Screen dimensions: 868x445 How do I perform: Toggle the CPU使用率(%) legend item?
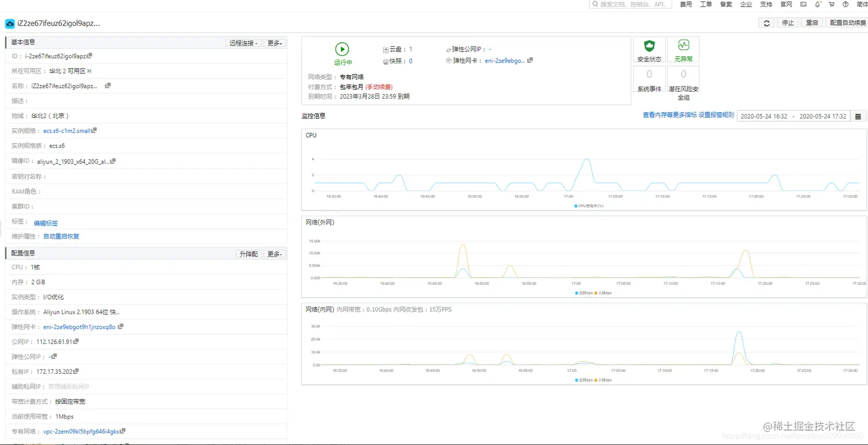(588, 205)
